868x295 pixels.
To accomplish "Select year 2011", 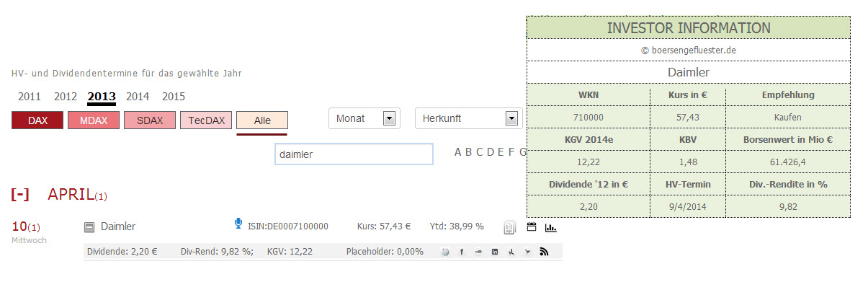I will (x=30, y=97).
